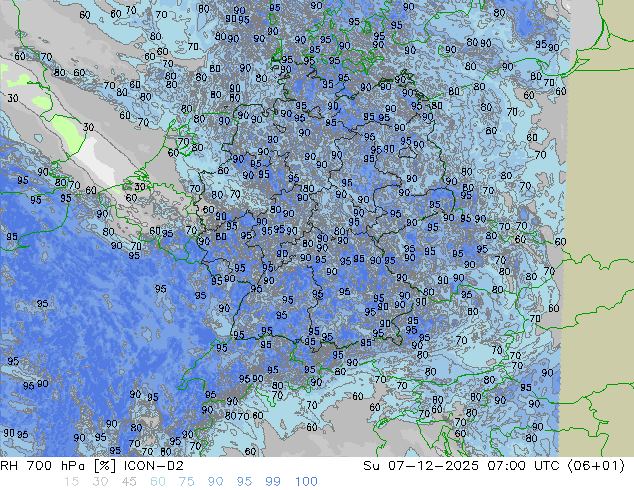Image resolution: width=634 pixels, height=490 pixels.
Task: Select the legend value 100
Action: 306,482
